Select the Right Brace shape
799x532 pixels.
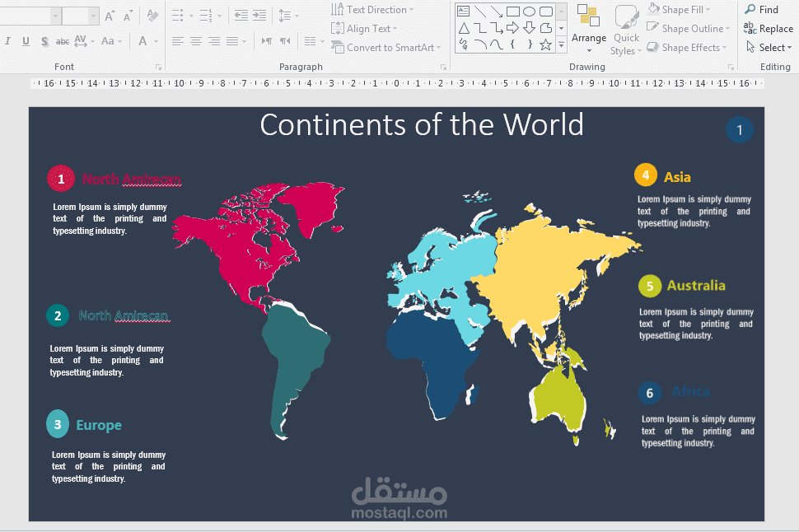coord(530,44)
